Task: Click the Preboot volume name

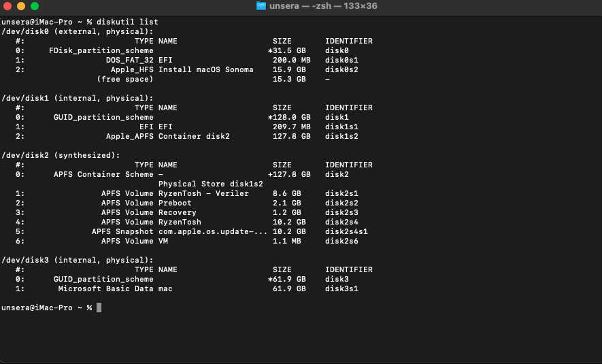Action: [175, 203]
